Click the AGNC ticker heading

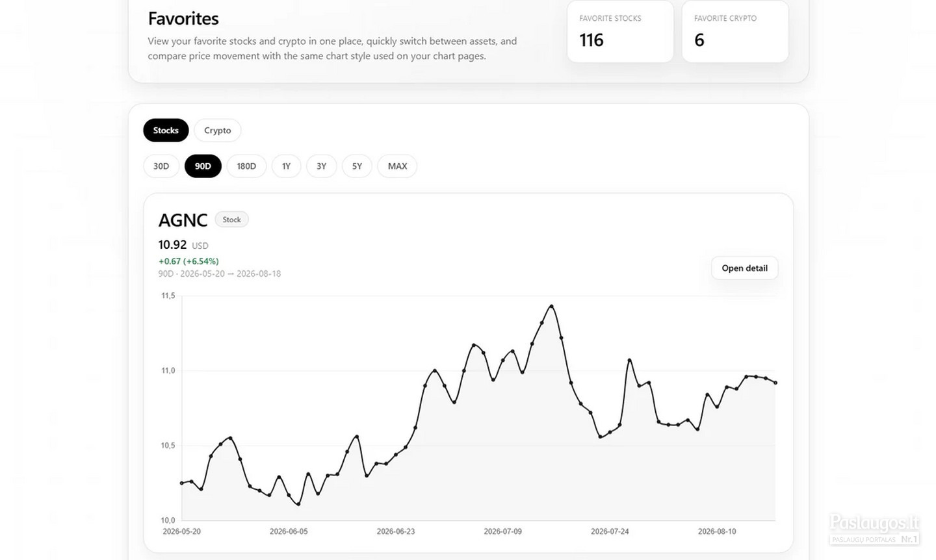[183, 220]
